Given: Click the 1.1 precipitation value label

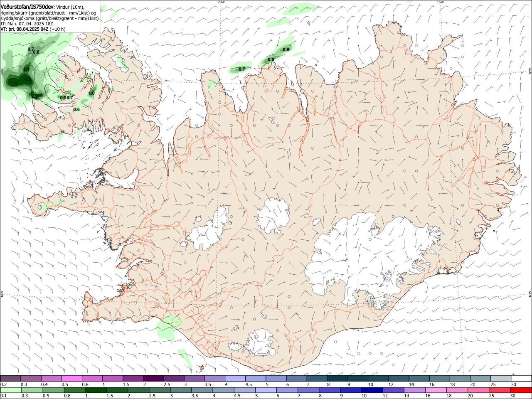Looking at the screenshot, I should coord(26,70).
